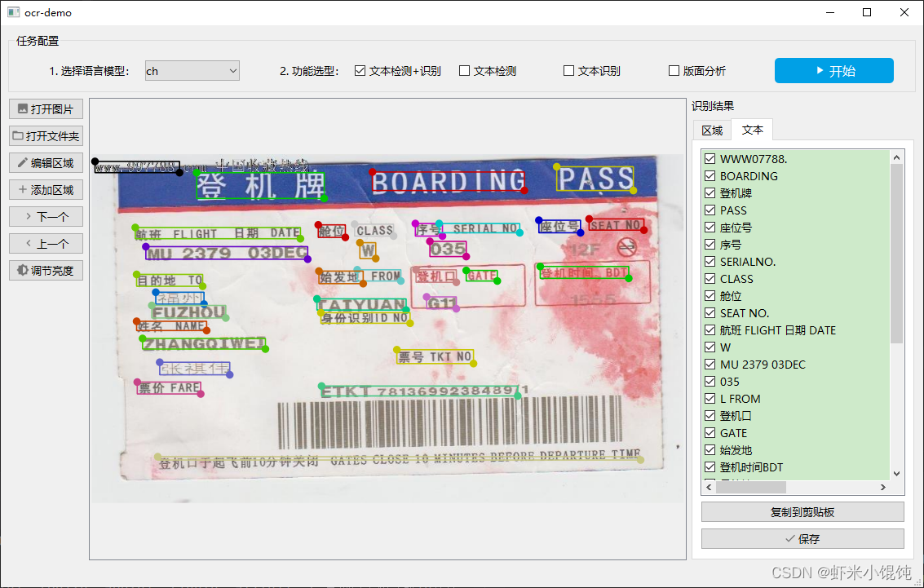This screenshot has width=924, height=588.
Task: Click the ETKT ticket number detection box
Action: point(419,391)
